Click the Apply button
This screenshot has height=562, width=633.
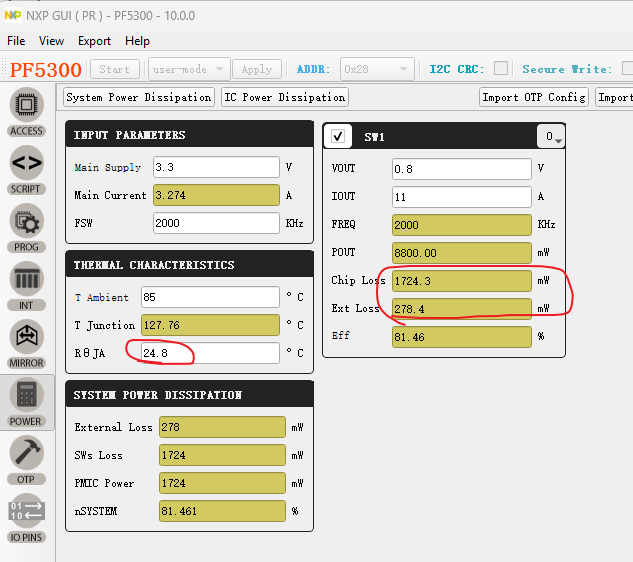[x=257, y=69]
